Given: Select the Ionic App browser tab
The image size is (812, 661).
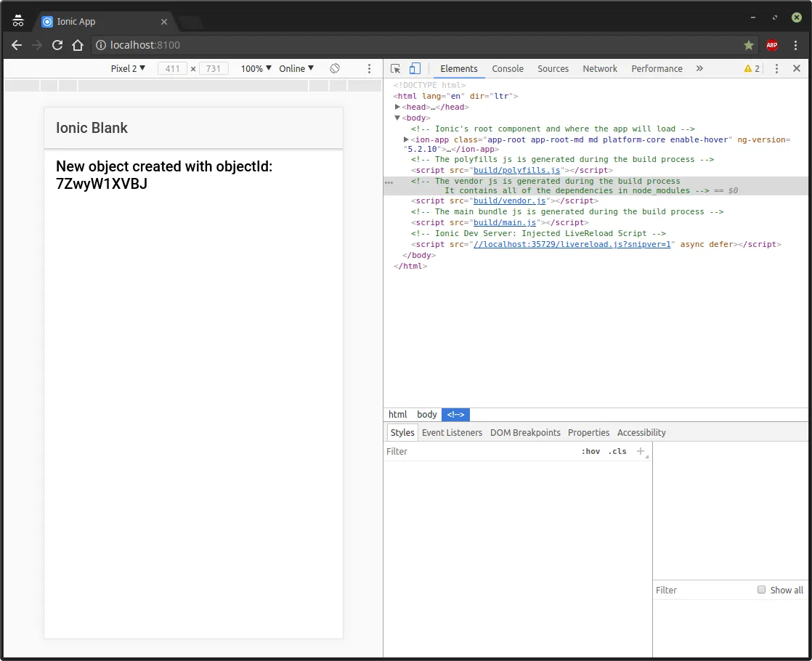Looking at the screenshot, I should pos(105,22).
